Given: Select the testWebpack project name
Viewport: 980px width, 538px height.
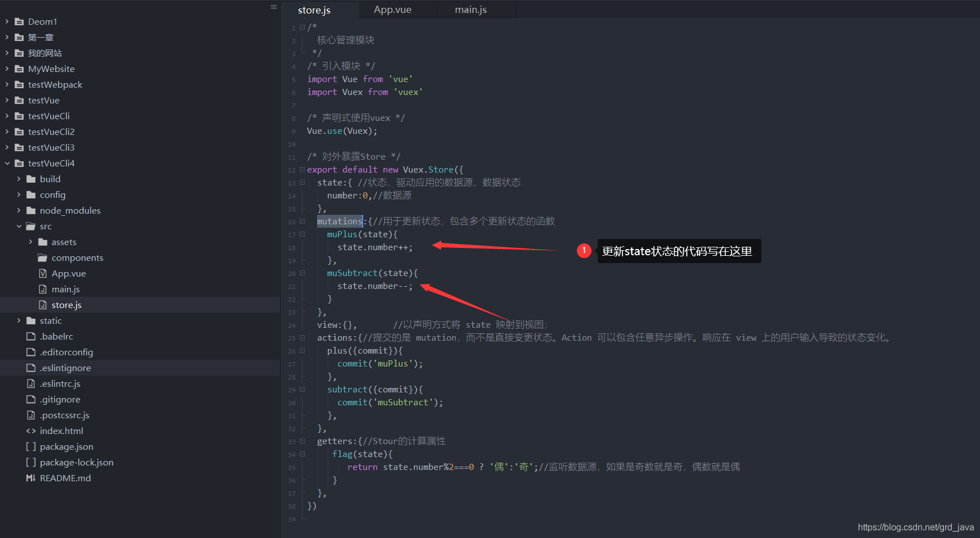Looking at the screenshot, I should click(55, 84).
